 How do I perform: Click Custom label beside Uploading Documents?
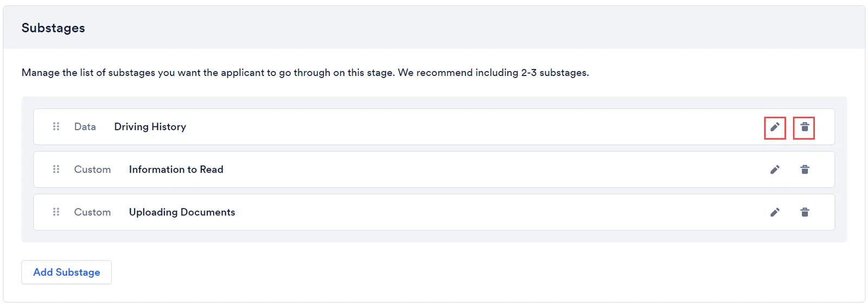[92, 212]
